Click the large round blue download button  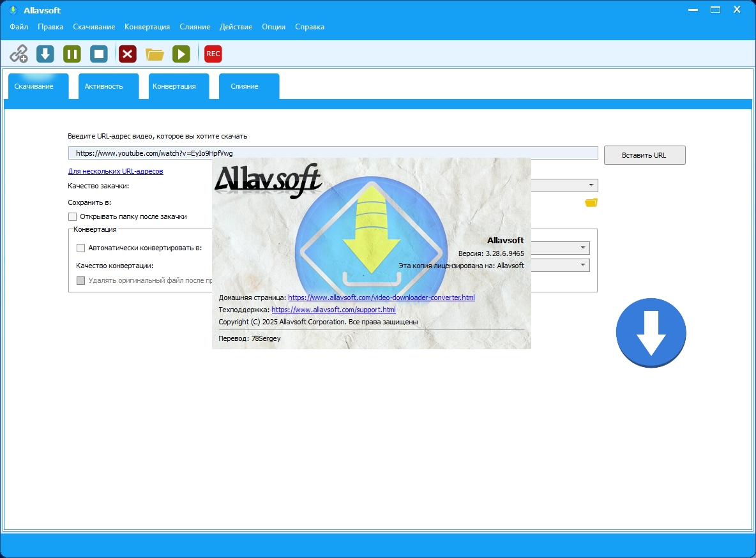pyautogui.click(x=651, y=333)
